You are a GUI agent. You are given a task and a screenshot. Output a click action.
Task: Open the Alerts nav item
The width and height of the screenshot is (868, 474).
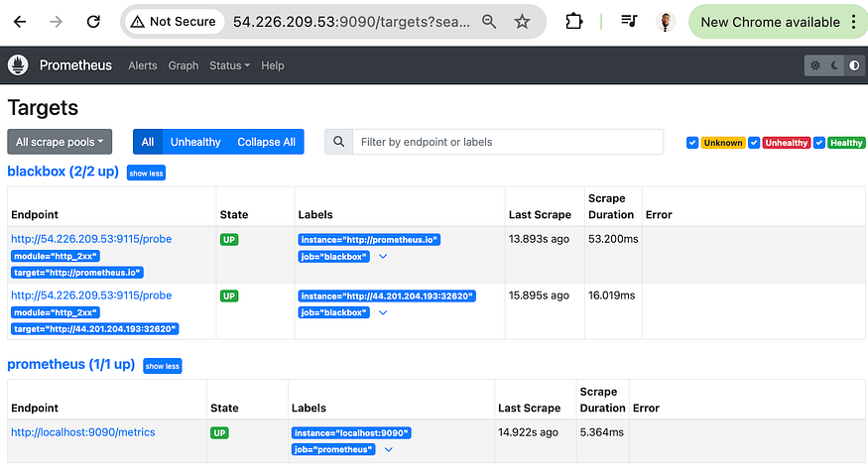[x=143, y=65]
